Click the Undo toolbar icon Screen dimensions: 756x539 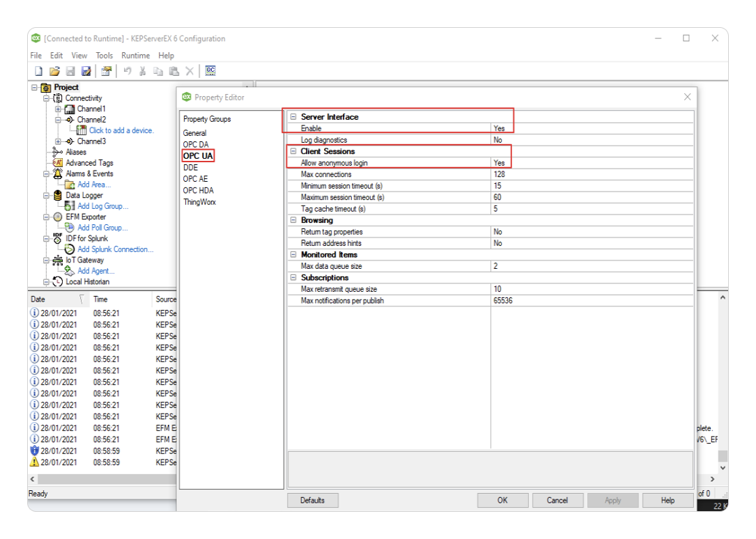[x=128, y=71]
